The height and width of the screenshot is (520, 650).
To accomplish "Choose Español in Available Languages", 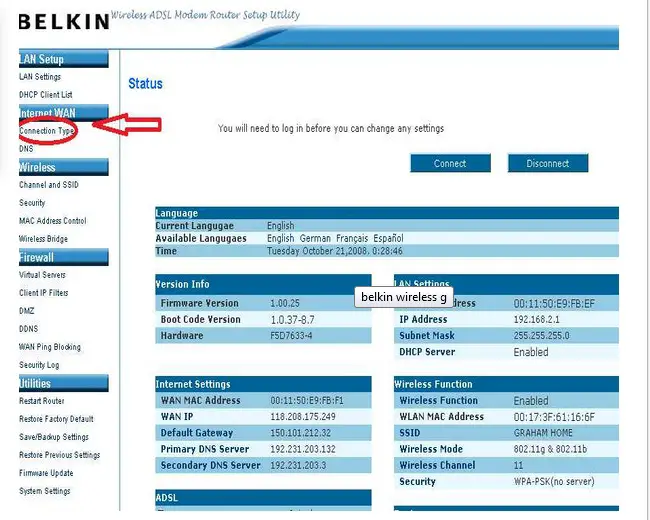I will [388, 238].
